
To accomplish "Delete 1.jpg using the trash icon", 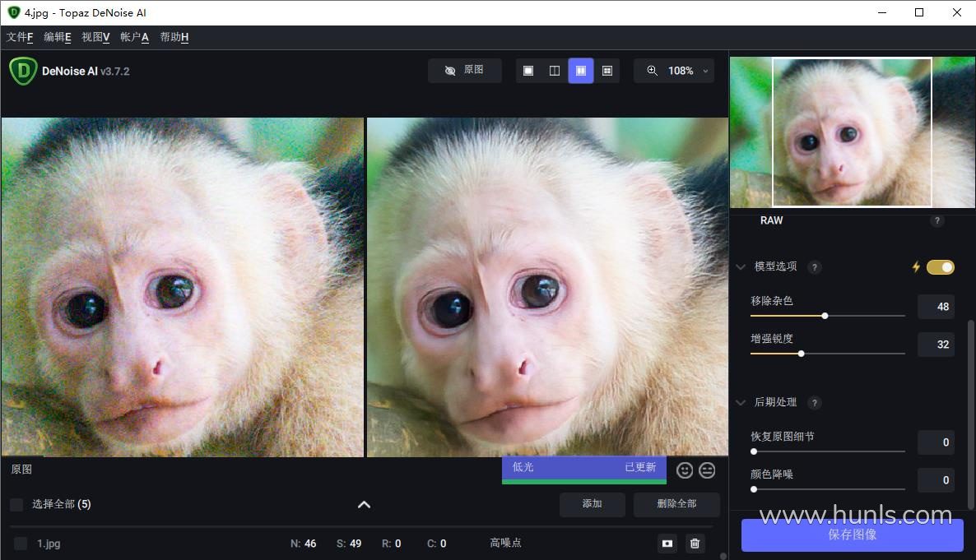I will pos(695,544).
